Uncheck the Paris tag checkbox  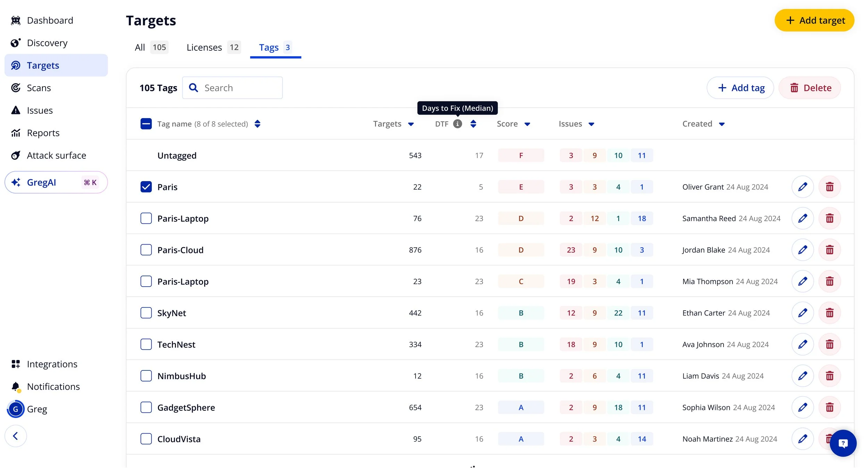(x=146, y=187)
